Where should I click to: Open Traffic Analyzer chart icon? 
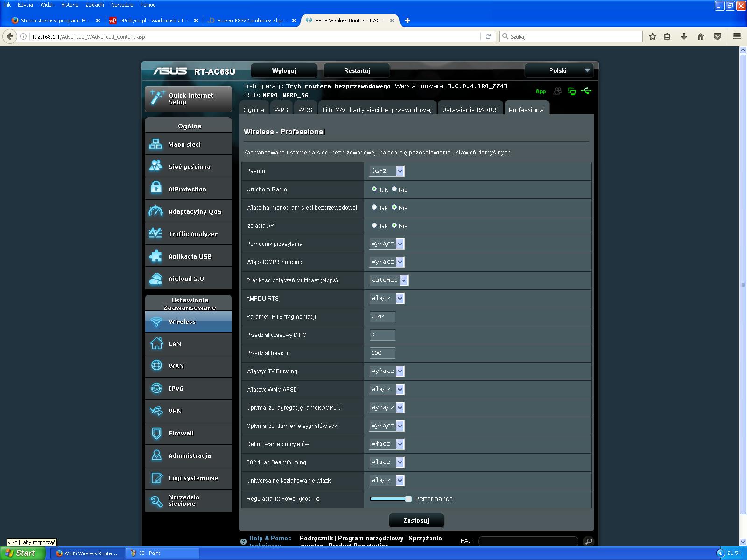pyautogui.click(x=156, y=233)
